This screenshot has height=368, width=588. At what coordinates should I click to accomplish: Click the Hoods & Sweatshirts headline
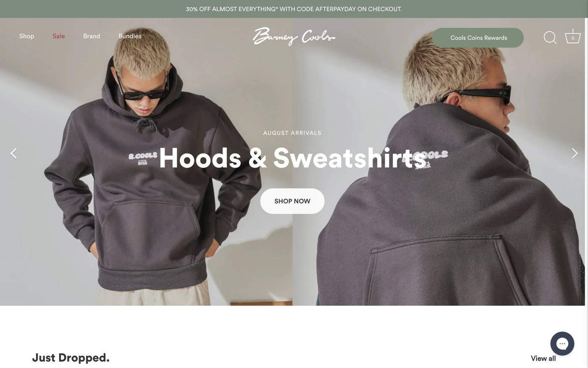coord(292,158)
